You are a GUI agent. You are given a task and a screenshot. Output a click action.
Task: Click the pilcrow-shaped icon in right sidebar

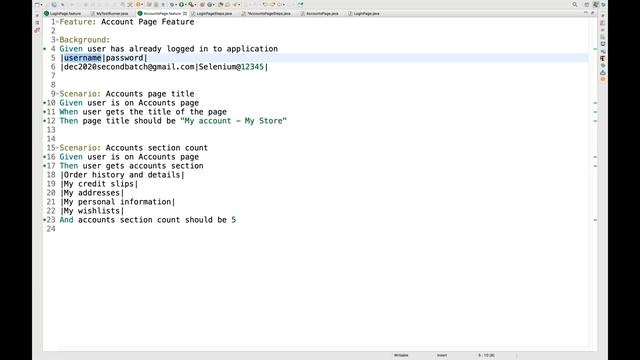(x=603, y=58)
